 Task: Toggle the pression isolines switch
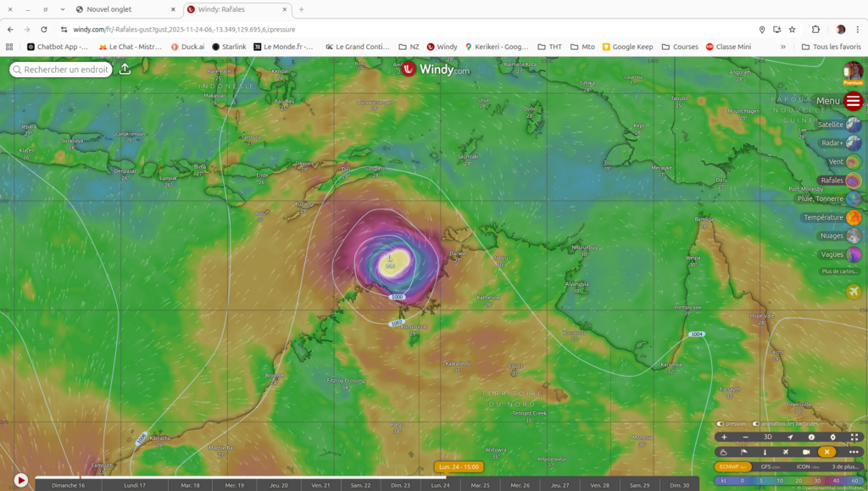721,424
